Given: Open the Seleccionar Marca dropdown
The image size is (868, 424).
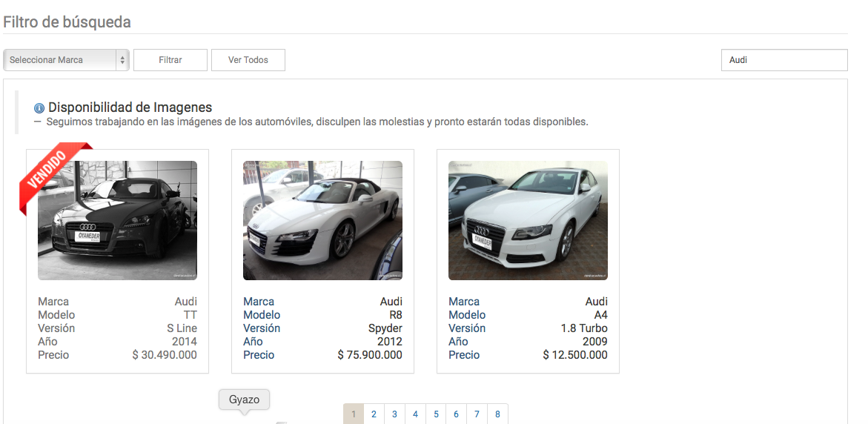Looking at the screenshot, I should pyautogui.click(x=66, y=60).
